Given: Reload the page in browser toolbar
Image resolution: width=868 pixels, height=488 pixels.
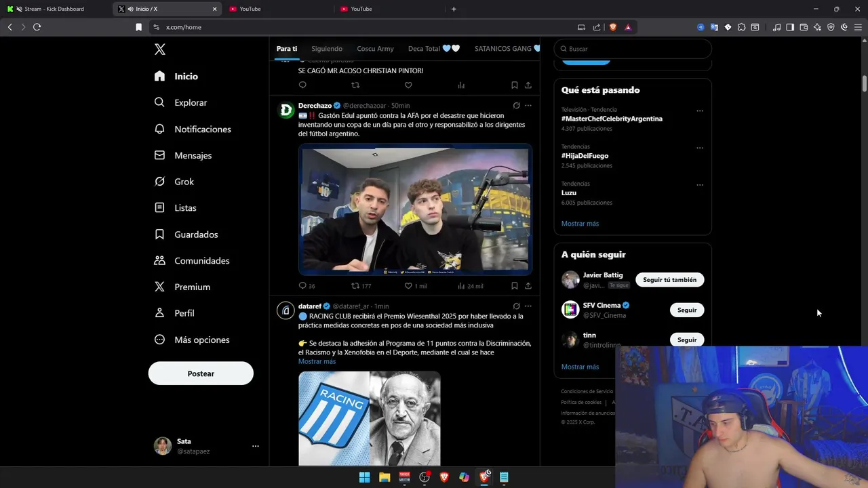Looking at the screenshot, I should click(37, 27).
